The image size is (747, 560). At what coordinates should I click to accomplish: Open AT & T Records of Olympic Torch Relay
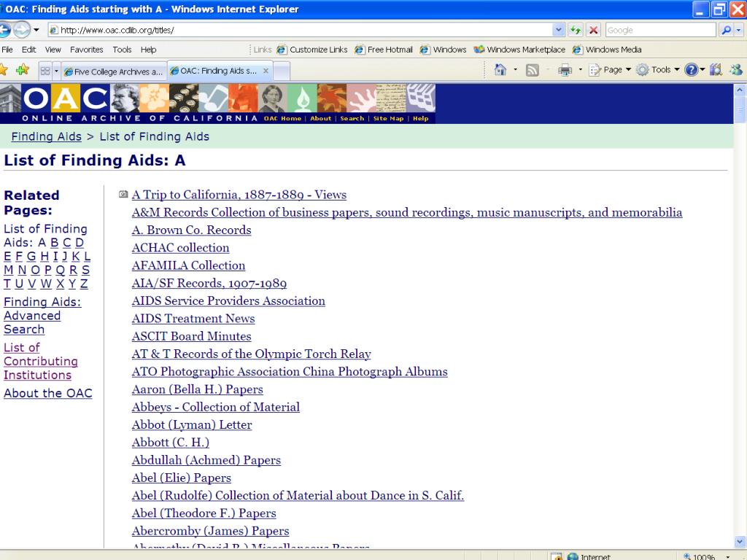pyautogui.click(x=251, y=354)
